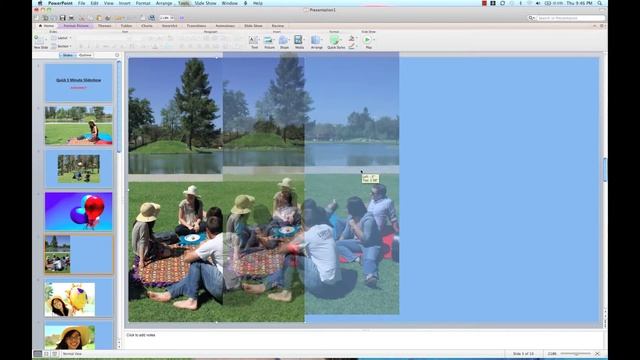This screenshot has height=360, width=640.
Task: Click the Spotlight search icon in menu bar
Action: [x=600, y=3]
